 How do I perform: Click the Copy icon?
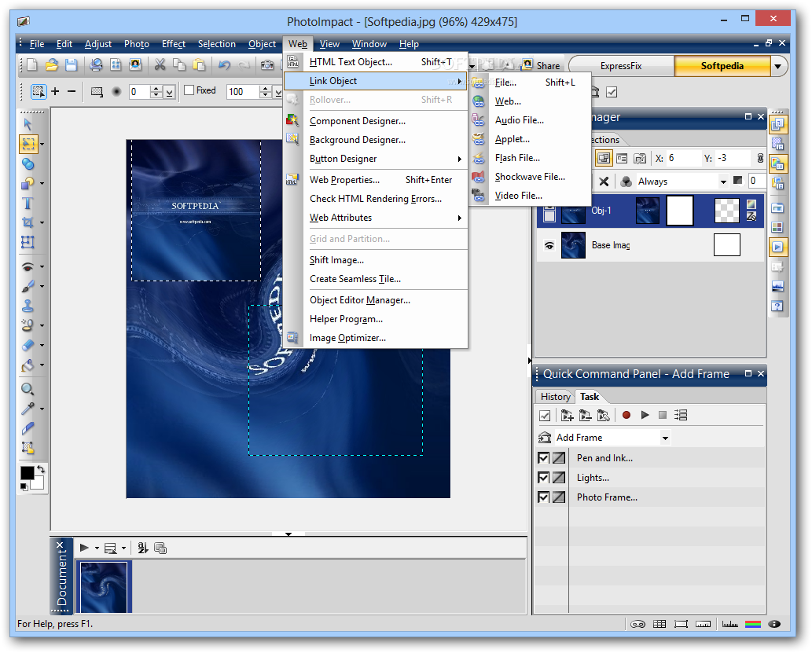179,64
